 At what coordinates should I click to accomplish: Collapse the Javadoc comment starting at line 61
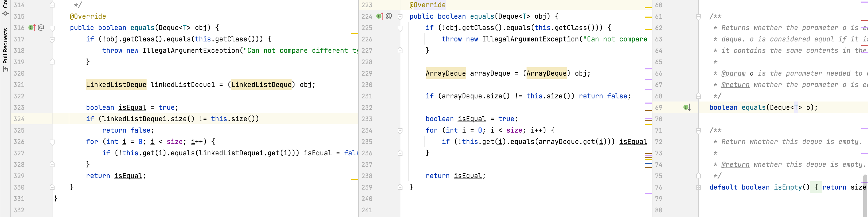[x=698, y=17]
